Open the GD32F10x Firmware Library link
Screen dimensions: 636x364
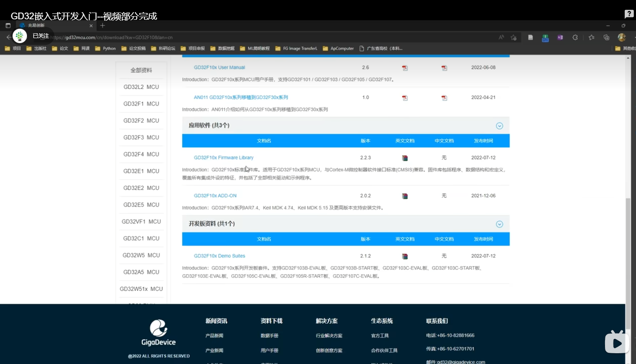click(x=224, y=158)
